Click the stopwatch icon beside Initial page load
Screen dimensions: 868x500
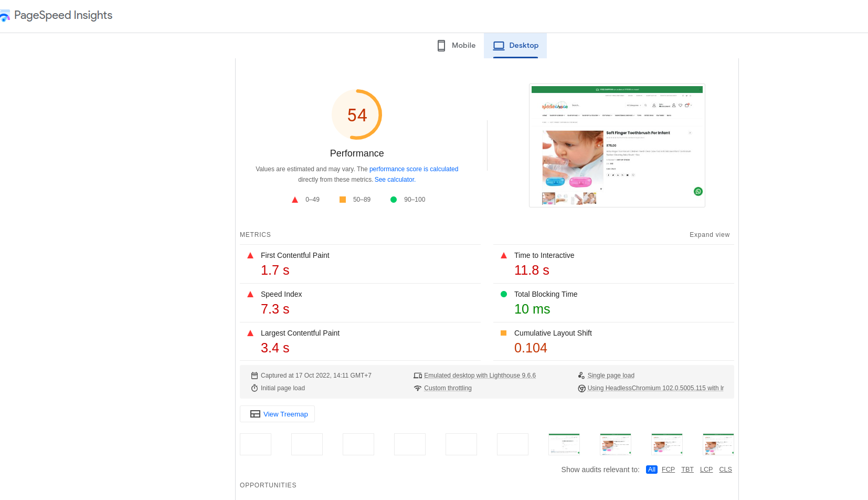pyautogui.click(x=255, y=388)
